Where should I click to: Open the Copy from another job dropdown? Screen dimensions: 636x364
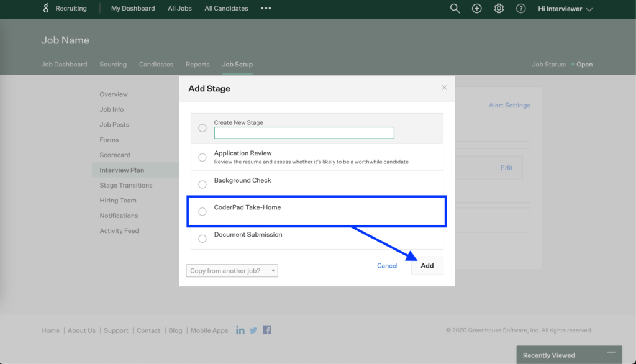click(x=232, y=270)
